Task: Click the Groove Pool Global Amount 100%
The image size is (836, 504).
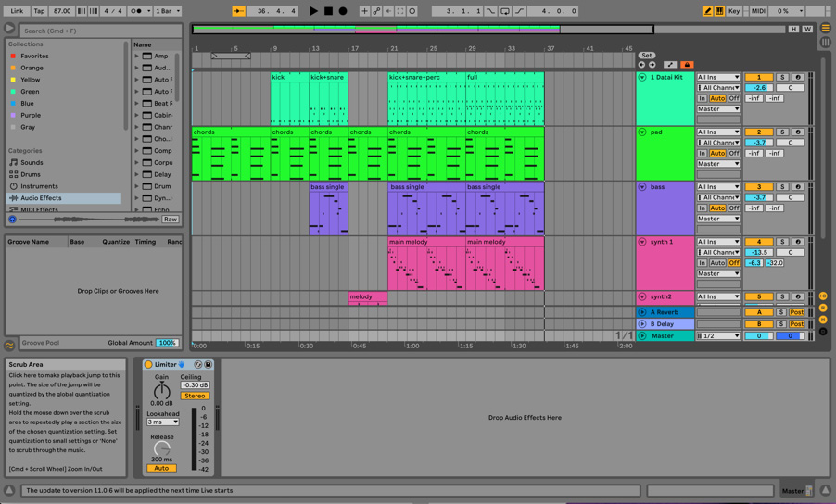Action: point(168,343)
